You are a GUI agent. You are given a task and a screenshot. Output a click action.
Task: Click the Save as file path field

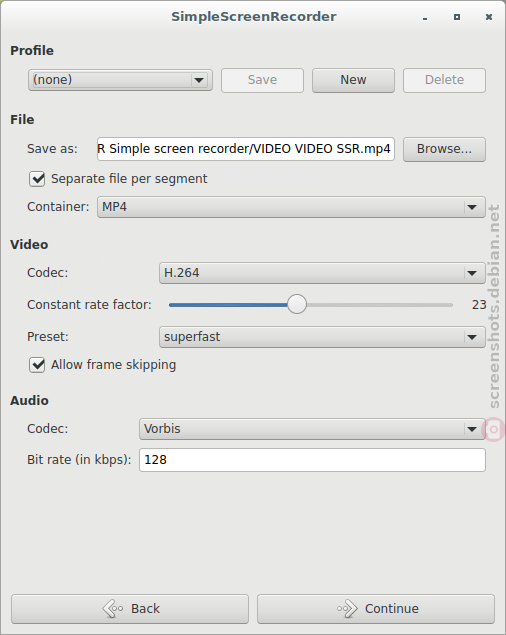tap(246, 149)
